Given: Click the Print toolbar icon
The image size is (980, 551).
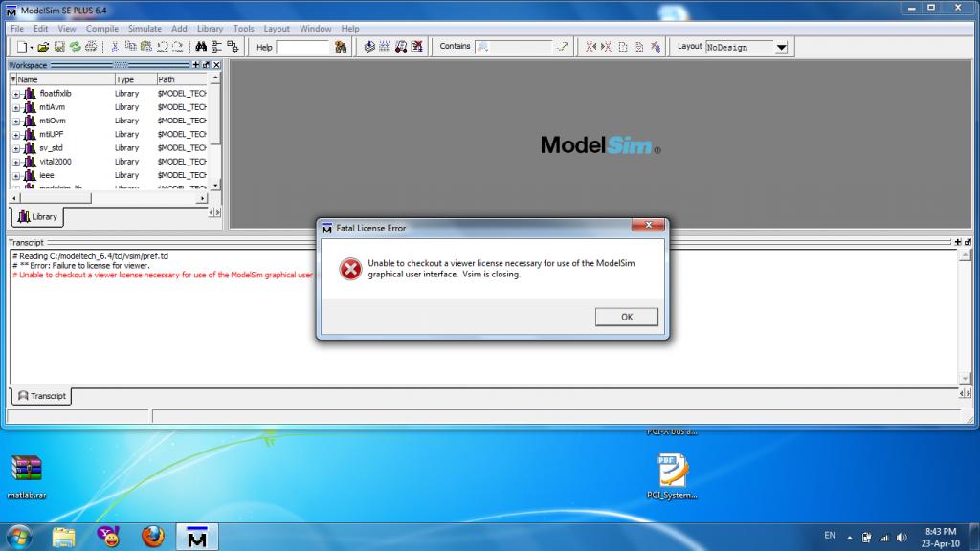Looking at the screenshot, I should tap(91, 47).
